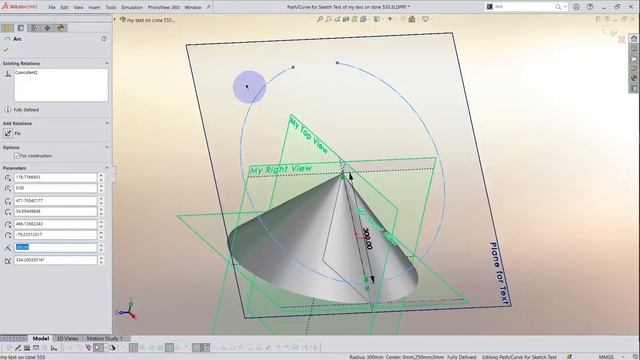Open the Design Library task pane tab
The image size is (640, 360).
click(633, 48)
